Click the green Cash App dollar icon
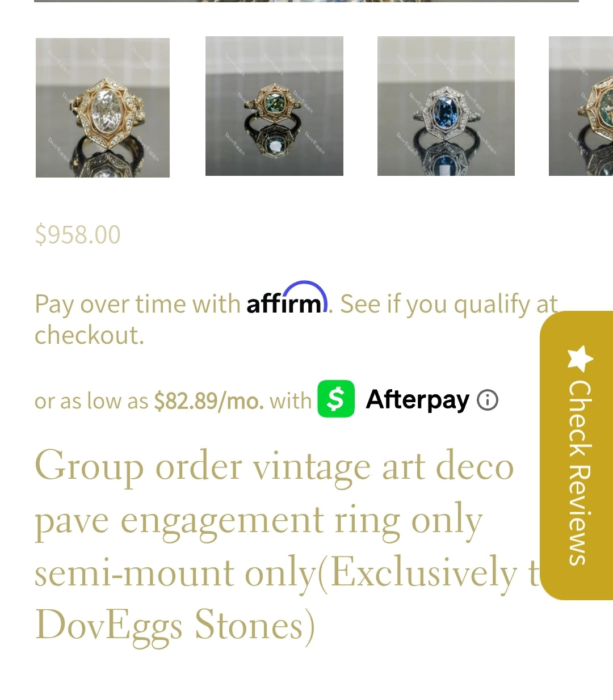613x700 pixels. (x=336, y=399)
